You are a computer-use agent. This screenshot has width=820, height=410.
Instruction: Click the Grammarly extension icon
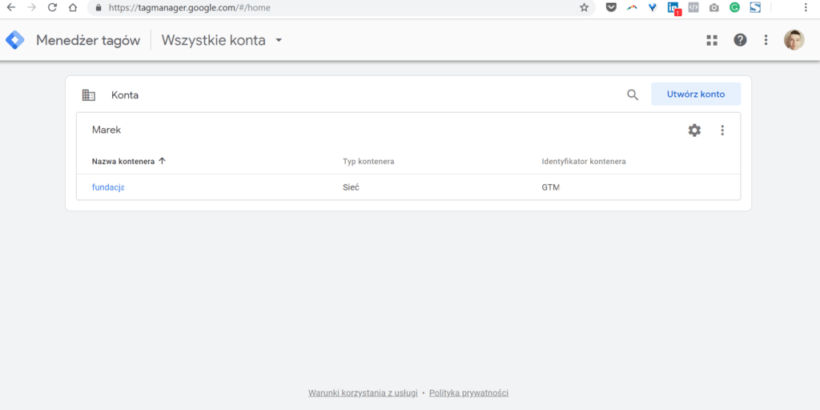[x=735, y=7]
